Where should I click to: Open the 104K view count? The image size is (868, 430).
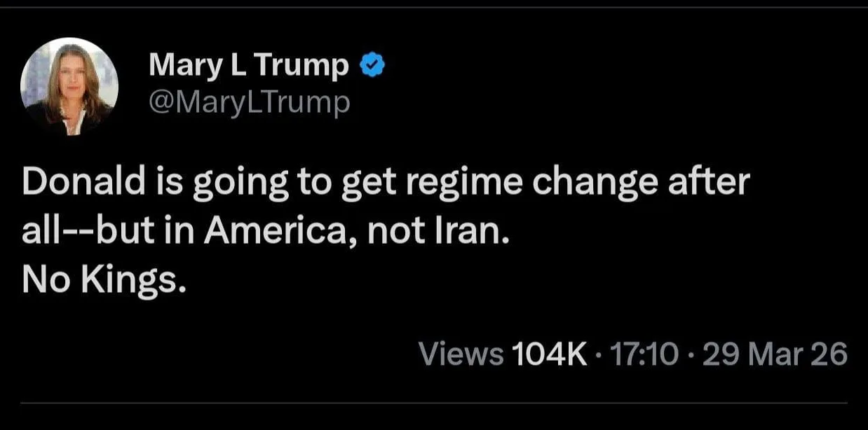[550, 354]
